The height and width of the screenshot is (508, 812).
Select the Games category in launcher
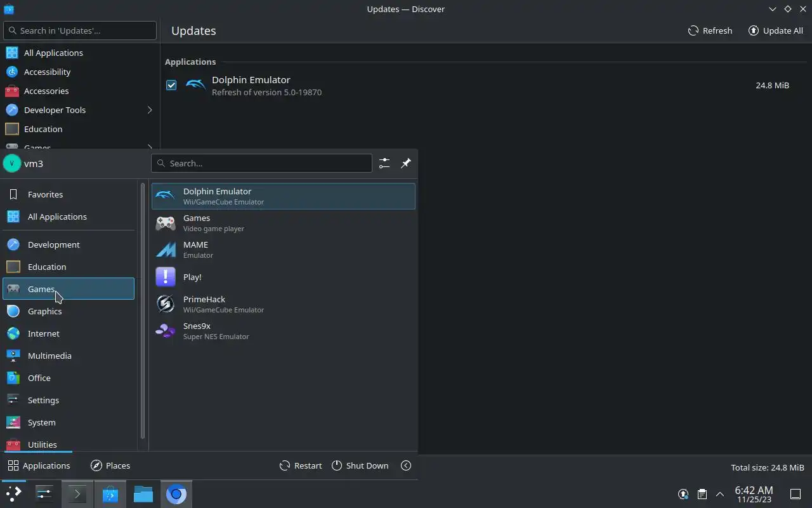click(x=69, y=289)
